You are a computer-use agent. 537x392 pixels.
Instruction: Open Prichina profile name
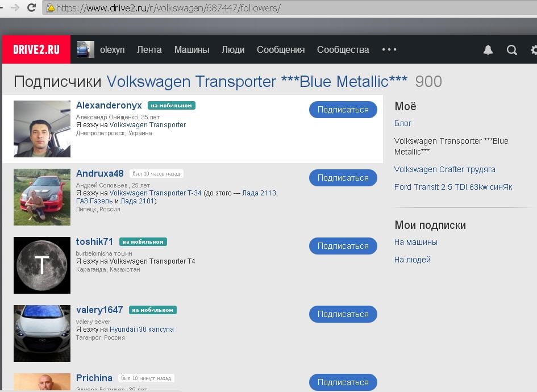[x=94, y=378]
